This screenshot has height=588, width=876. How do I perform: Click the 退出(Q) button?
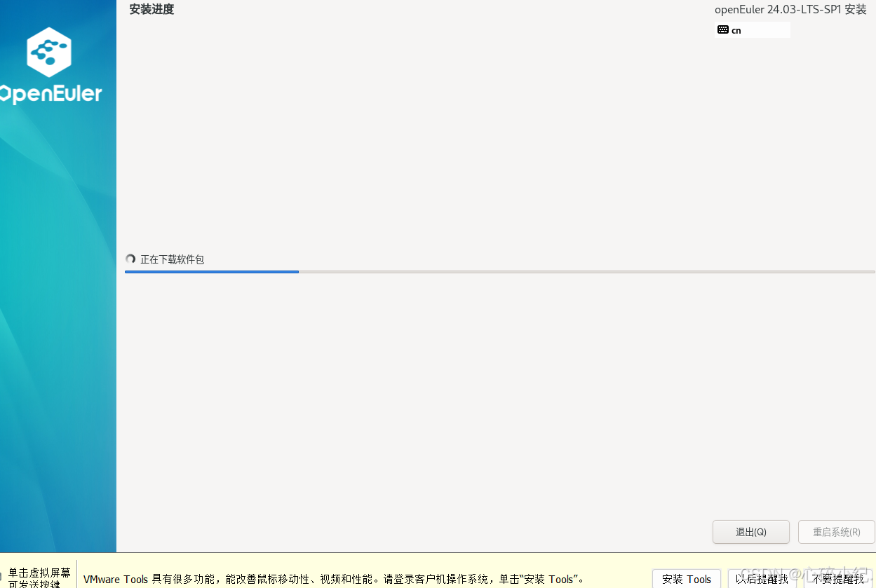pos(750,532)
